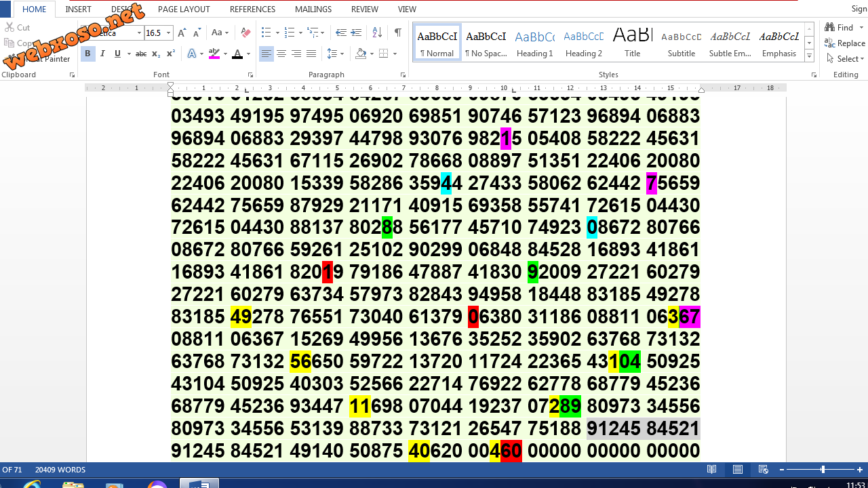Grow font size
This screenshot has width=868, height=488.
[182, 33]
